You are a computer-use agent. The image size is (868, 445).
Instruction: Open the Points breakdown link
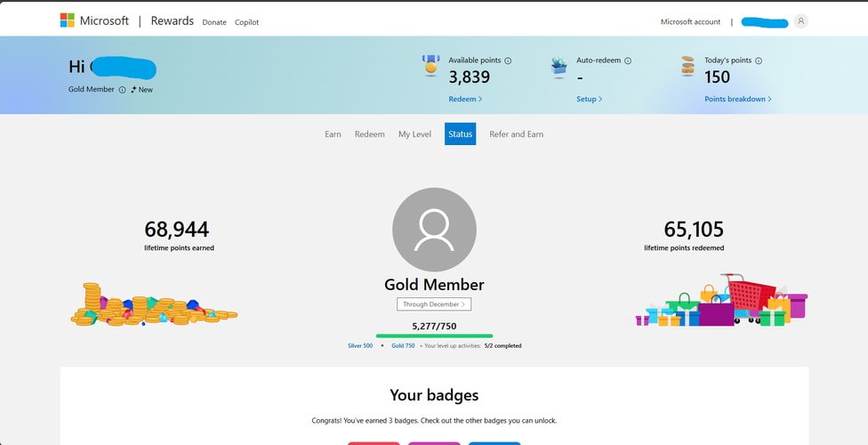tap(737, 99)
